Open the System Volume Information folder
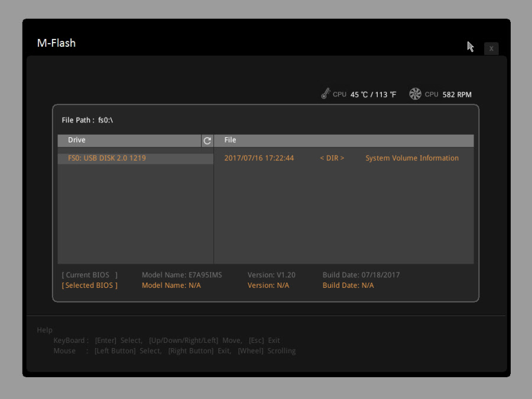The image size is (532, 399). point(412,158)
